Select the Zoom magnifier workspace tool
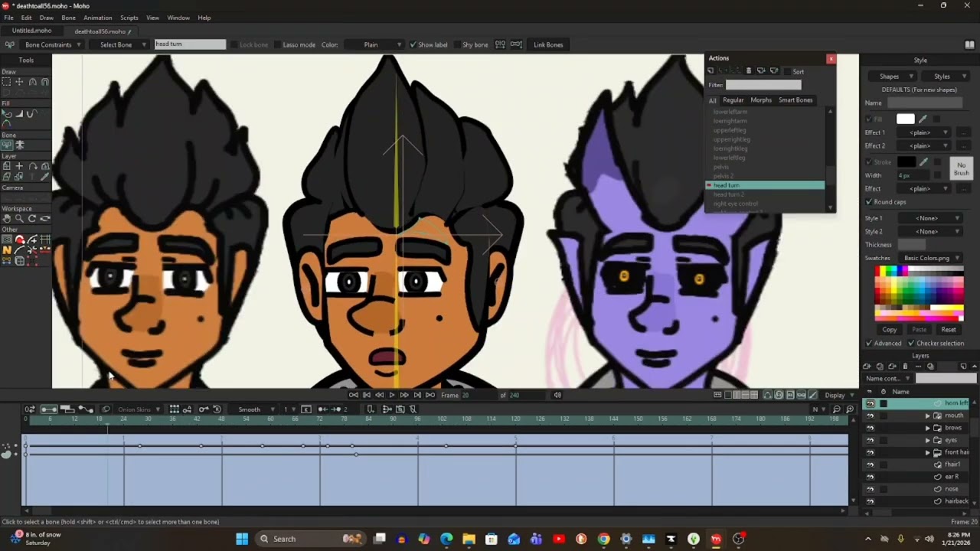Viewport: 980px width, 551px height. [x=19, y=219]
